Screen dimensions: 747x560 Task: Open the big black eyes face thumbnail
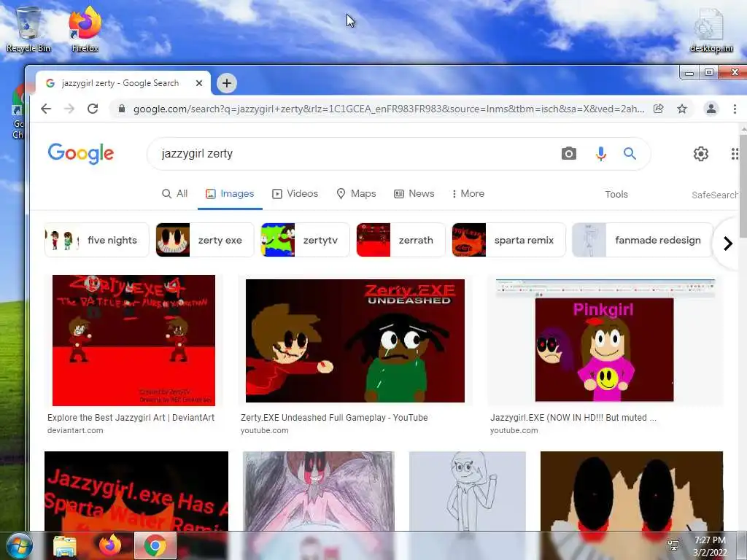pos(632,491)
